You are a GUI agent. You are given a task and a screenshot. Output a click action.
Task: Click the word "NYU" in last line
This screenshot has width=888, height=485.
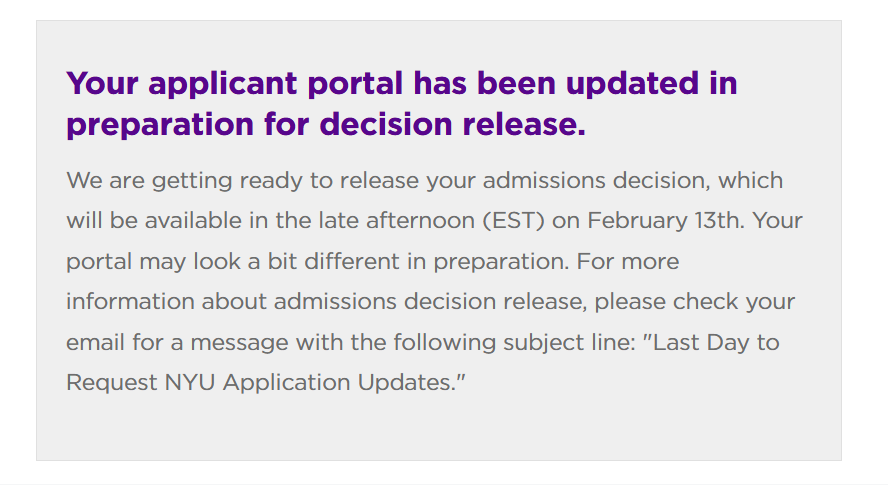click(190, 383)
